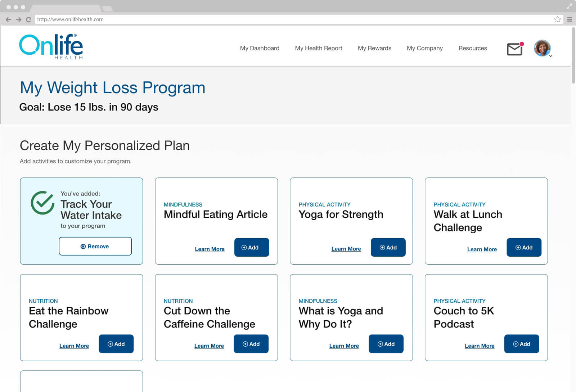Remove Track Your Water Intake activity
Viewport: 576px width, 392px height.
click(95, 246)
